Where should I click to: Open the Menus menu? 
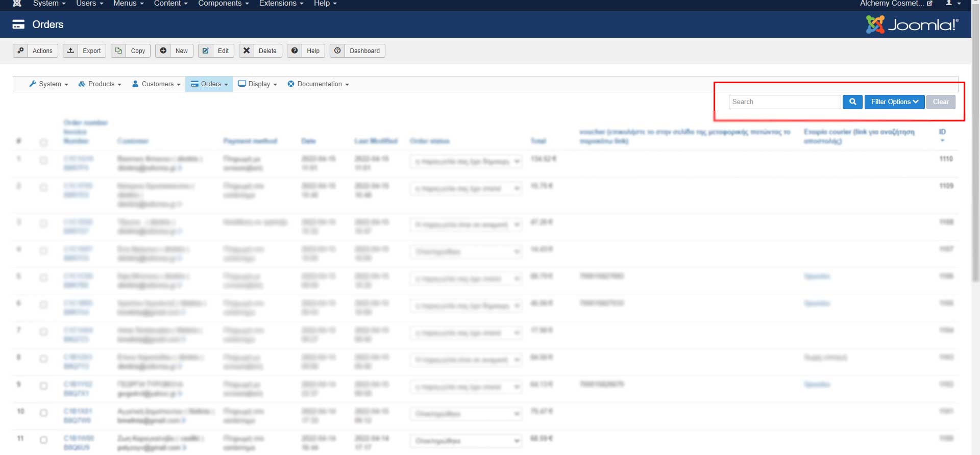tap(129, 4)
